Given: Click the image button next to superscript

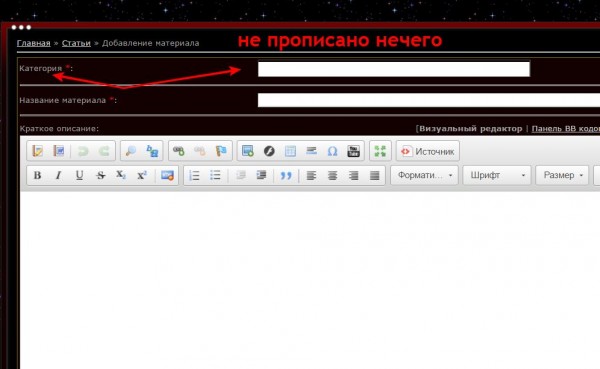Looking at the screenshot, I should 167,175.
